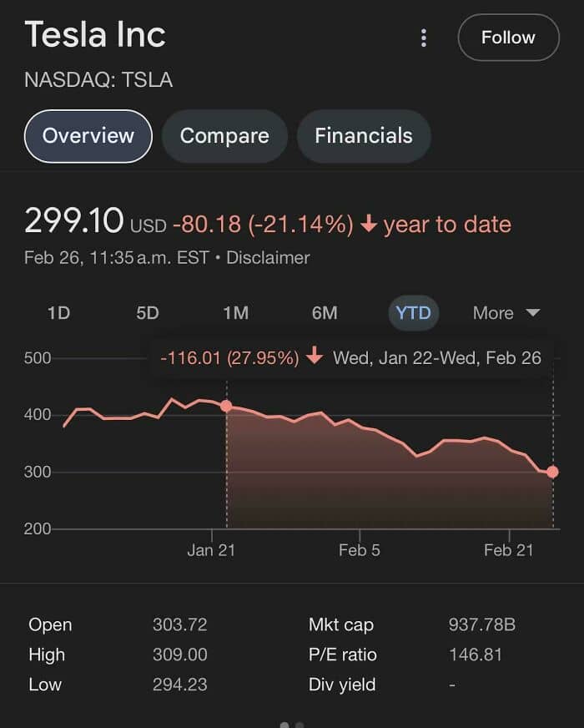Click the dropdown arrow beside More
The width and height of the screenshot is (584, 728).
[532, 313]
